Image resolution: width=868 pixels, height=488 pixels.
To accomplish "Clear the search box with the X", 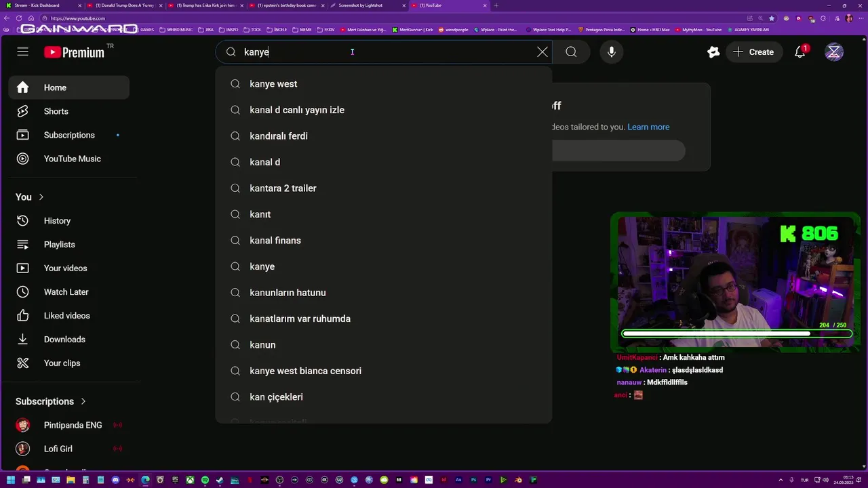I will click(542, 52).
